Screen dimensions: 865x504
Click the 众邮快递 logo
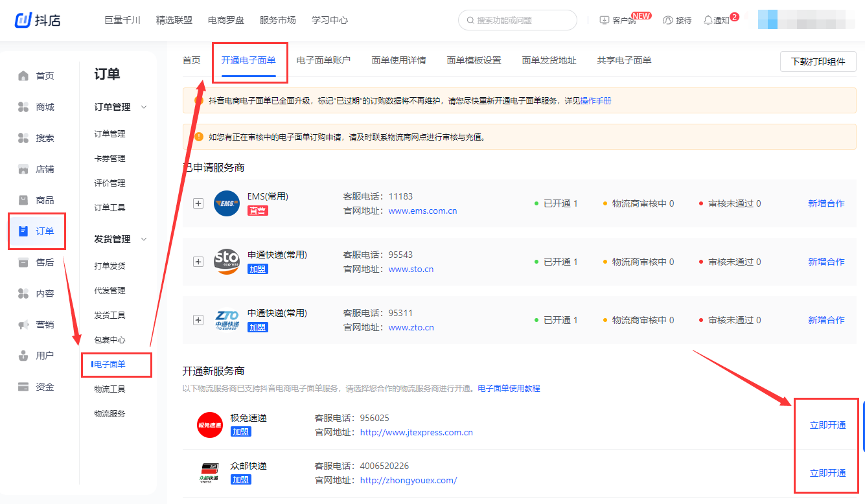(209, 473)
